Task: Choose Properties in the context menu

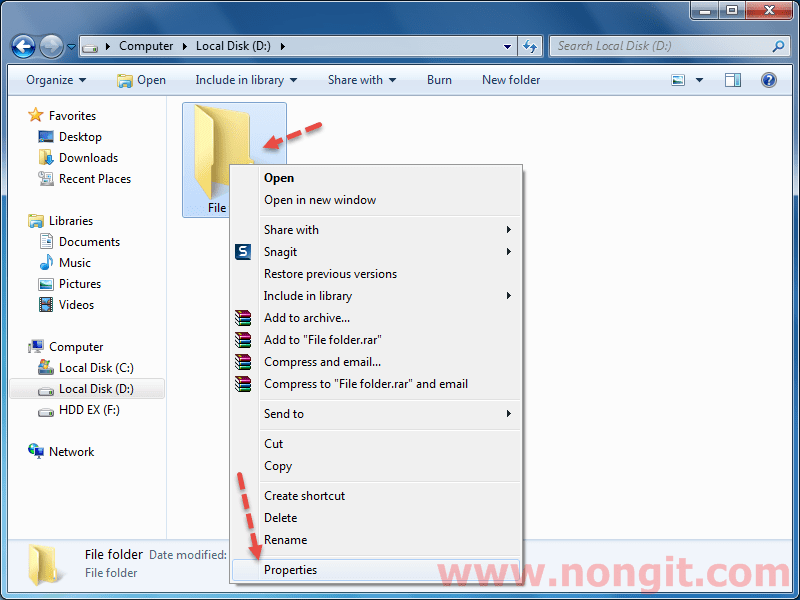Action: pyautogui.click(x=377, y=569)
